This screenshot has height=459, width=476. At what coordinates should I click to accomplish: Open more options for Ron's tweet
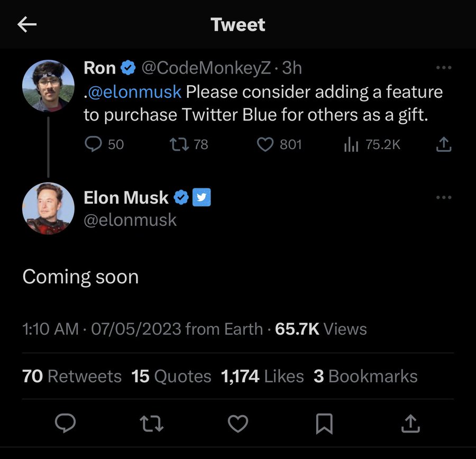[x=443, y=68]
